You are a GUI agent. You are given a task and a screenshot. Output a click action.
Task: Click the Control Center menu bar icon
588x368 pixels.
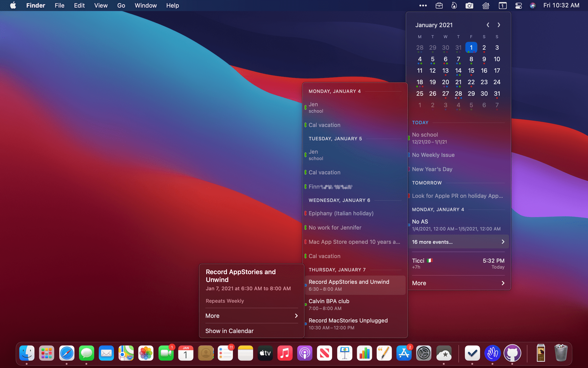coord(519,5)
